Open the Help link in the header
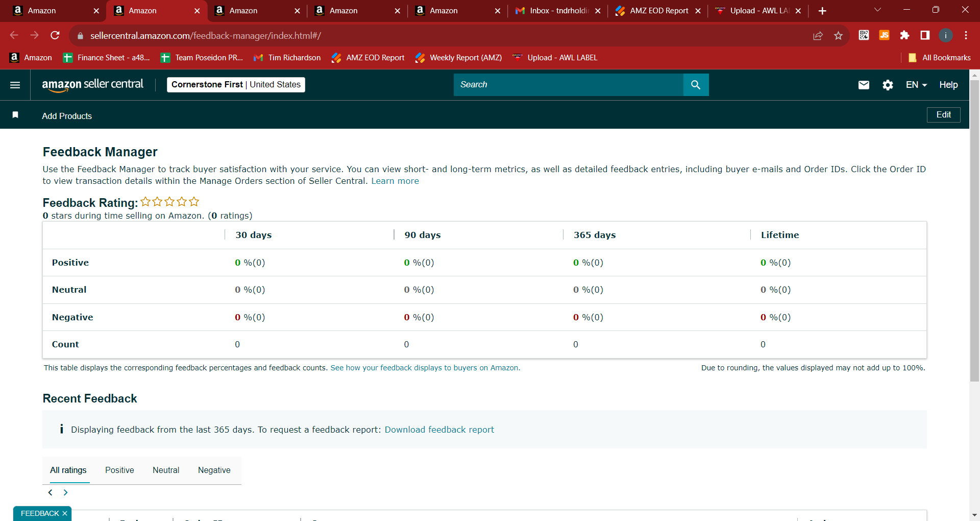The width and height of the screenshot is (980, 521). click(948, 85)
